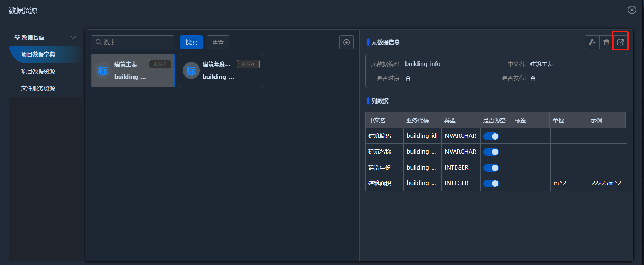Screen dimensions: 644x265
Task: Click NVARCHAR type in 建筑名称 row
Action: click(461, 152)
